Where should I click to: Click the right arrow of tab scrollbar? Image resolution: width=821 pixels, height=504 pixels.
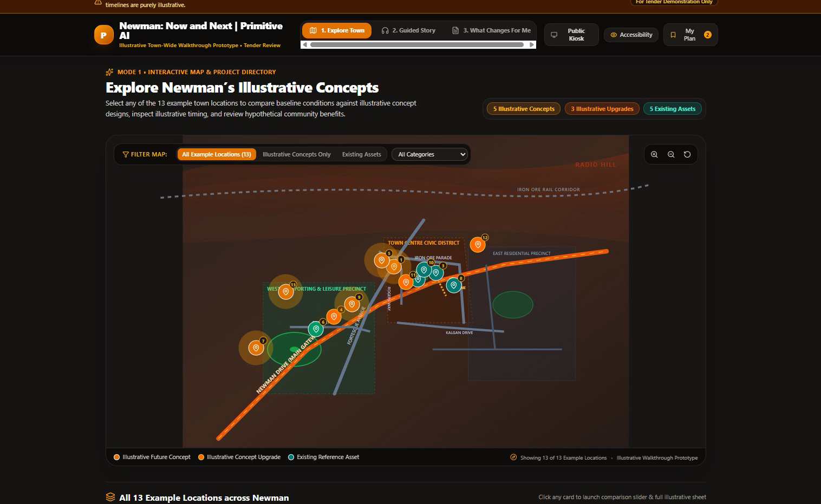click(x=532, y=45)
